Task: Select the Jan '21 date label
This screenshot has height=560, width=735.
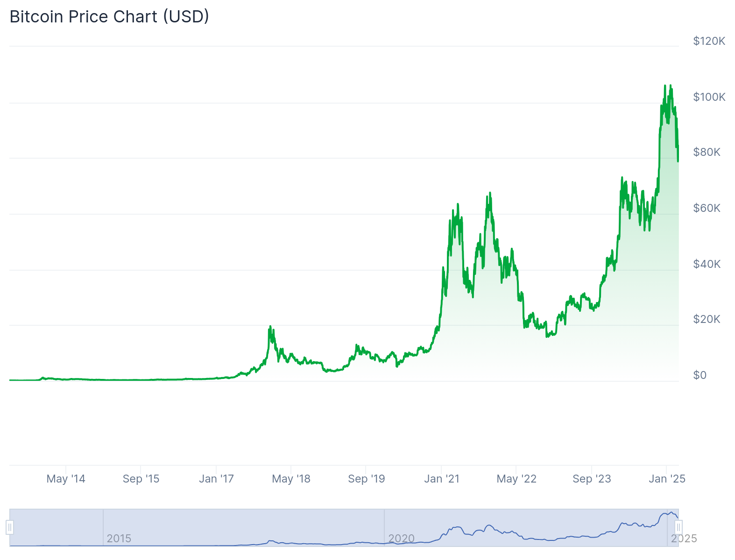Action: pos(442,479)
